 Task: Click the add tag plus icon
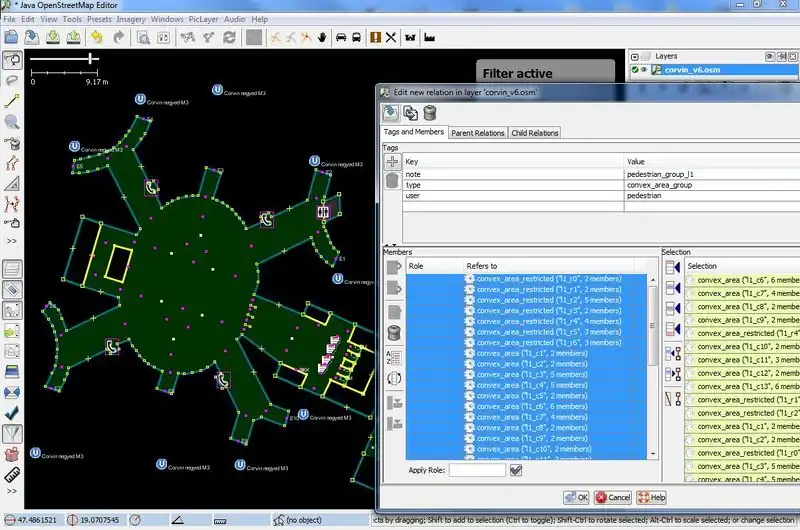[x=392, y=161]
